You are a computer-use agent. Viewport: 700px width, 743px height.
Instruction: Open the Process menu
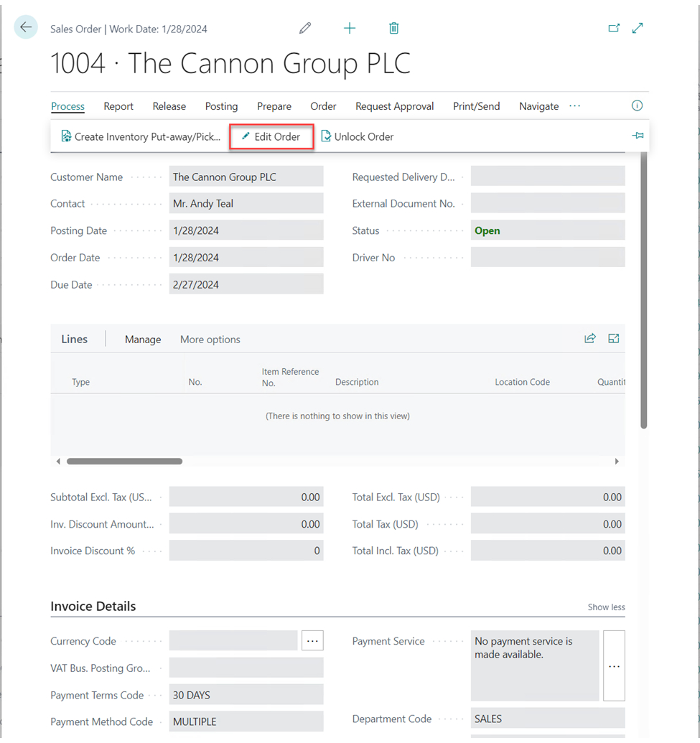[x=67, y=106]
